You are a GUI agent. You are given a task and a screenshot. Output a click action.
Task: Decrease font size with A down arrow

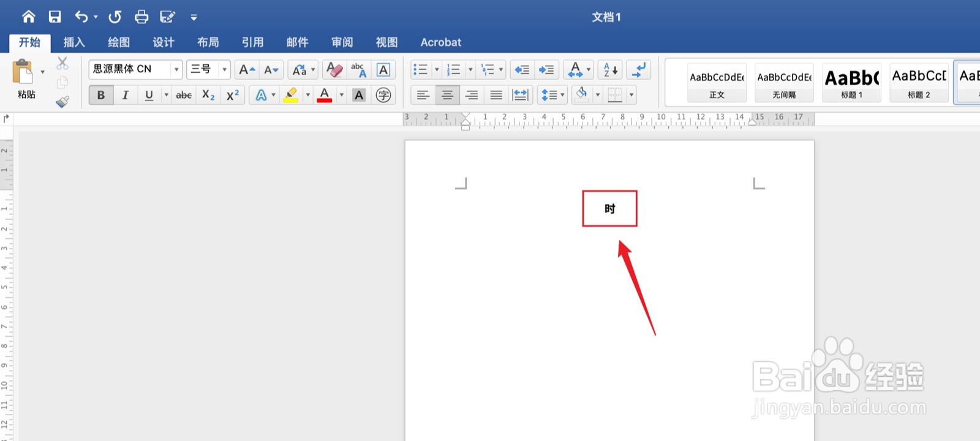click(x=271, y=69)
